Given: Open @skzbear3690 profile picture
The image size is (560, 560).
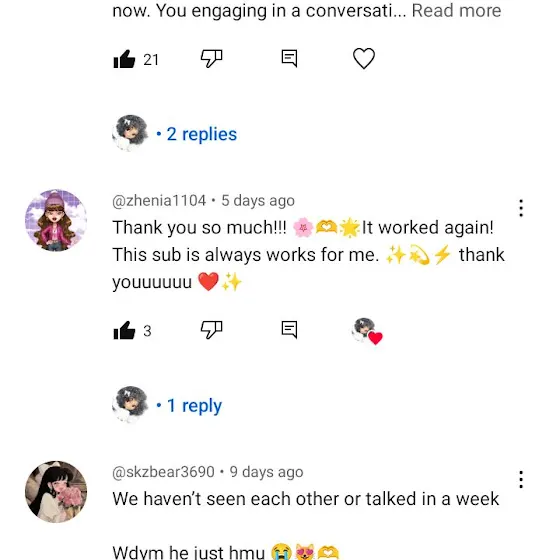Looking at the screenshot, I should pyautogui.click(x=56, y=492).
